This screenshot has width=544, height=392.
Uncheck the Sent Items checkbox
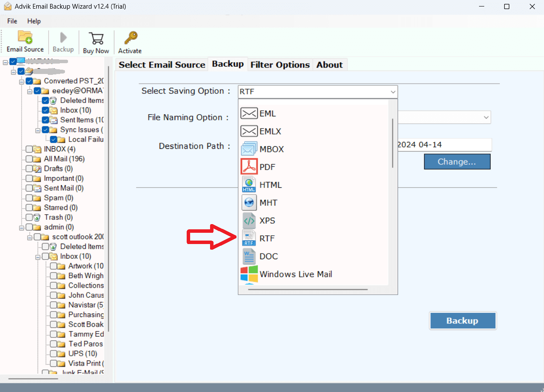(45, 120)
